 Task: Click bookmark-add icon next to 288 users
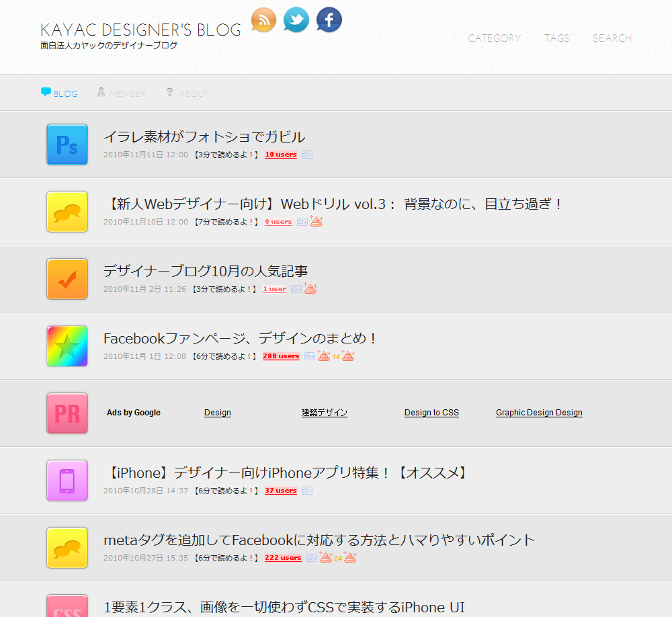309,356
